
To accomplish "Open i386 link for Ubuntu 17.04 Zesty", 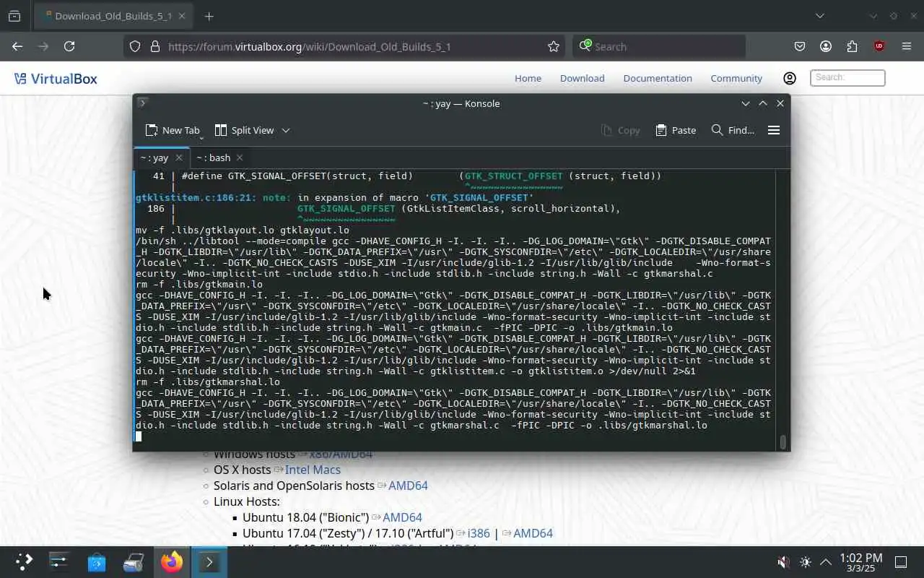I will pos(478,533).
